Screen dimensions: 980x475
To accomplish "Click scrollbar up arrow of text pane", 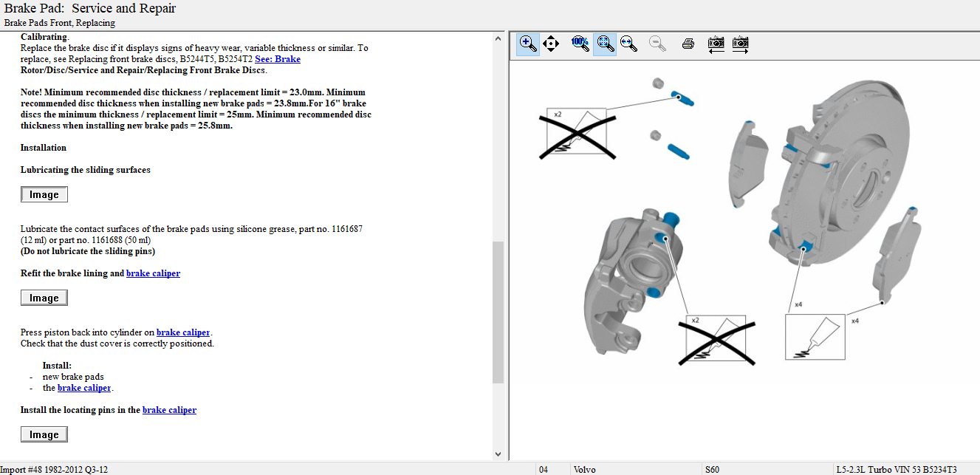I will 498,38.
